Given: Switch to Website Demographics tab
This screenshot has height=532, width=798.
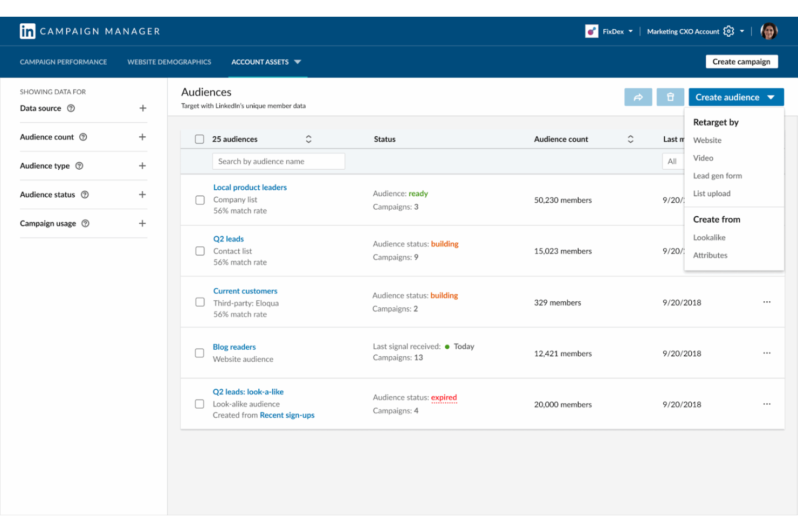Looking at the screenshot, I should [169, 62].
